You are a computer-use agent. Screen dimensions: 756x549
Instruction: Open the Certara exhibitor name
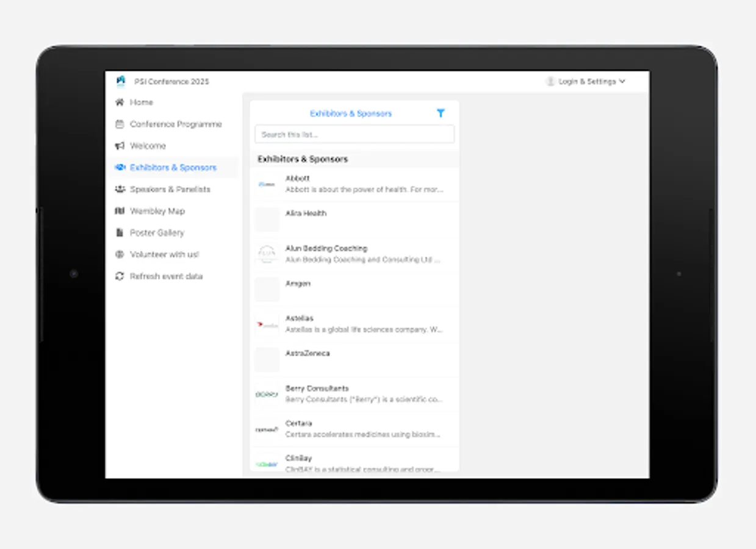(299, 423)
